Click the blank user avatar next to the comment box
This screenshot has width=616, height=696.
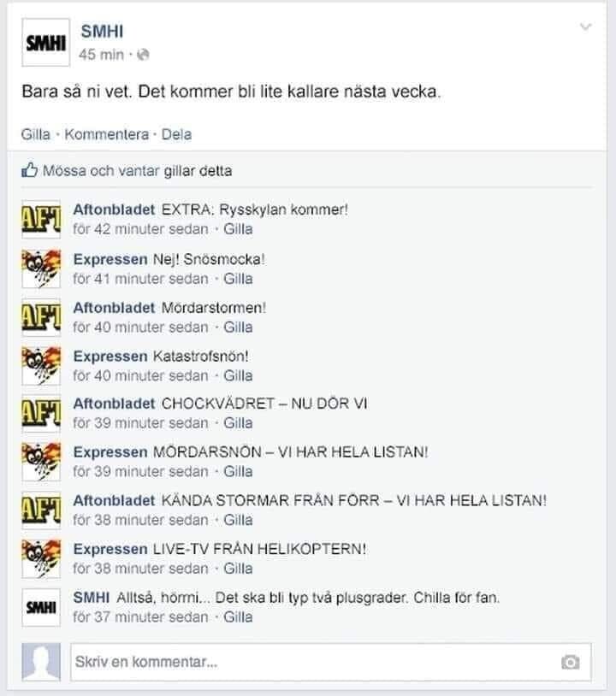41,662
